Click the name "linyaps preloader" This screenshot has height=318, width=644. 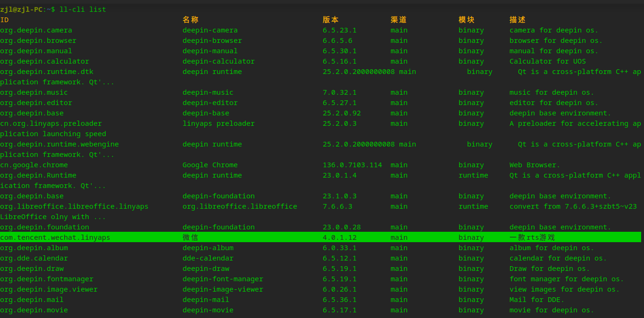pyautogui.click(x=218, y=123)
